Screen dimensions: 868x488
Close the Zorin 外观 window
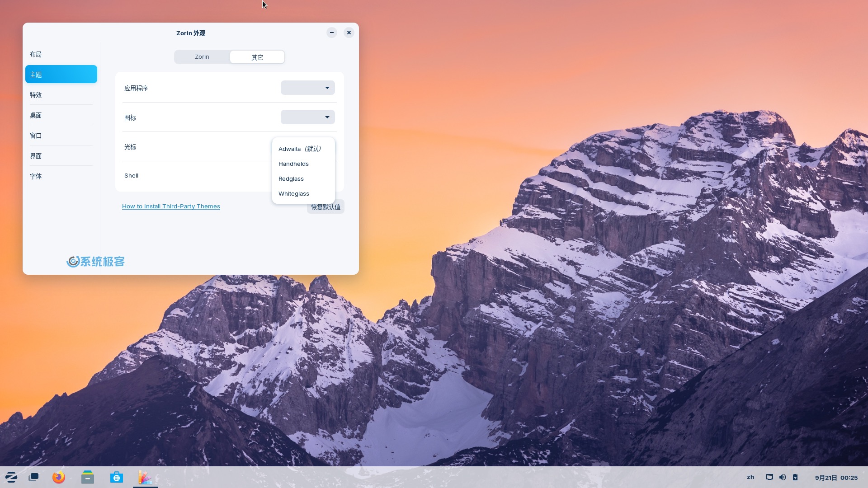(x=349, y=33)
